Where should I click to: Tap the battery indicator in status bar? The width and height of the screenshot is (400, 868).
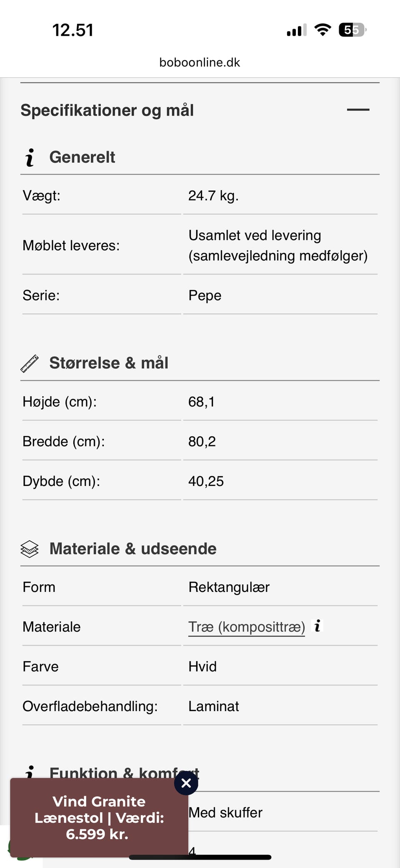pyautogui.click(x=352, y=30)
